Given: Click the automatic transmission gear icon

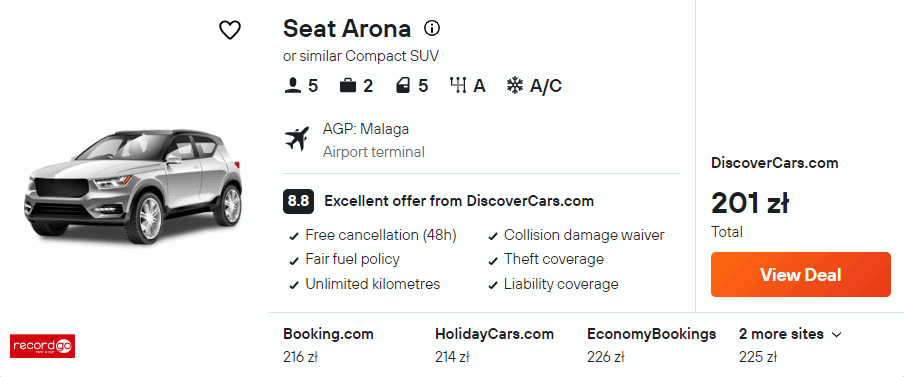Looking at the screenshot, I should pos(457,86).
